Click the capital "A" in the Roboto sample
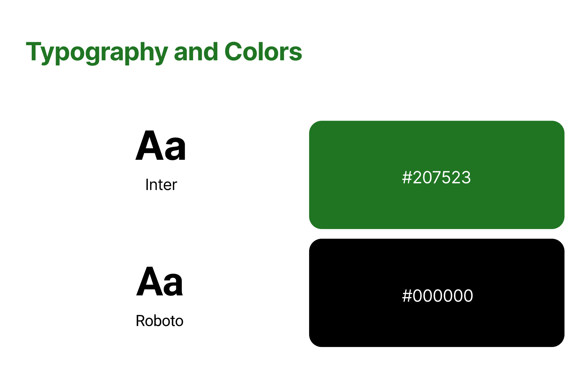This screenshot has height=375, width=588. (150, 281)
